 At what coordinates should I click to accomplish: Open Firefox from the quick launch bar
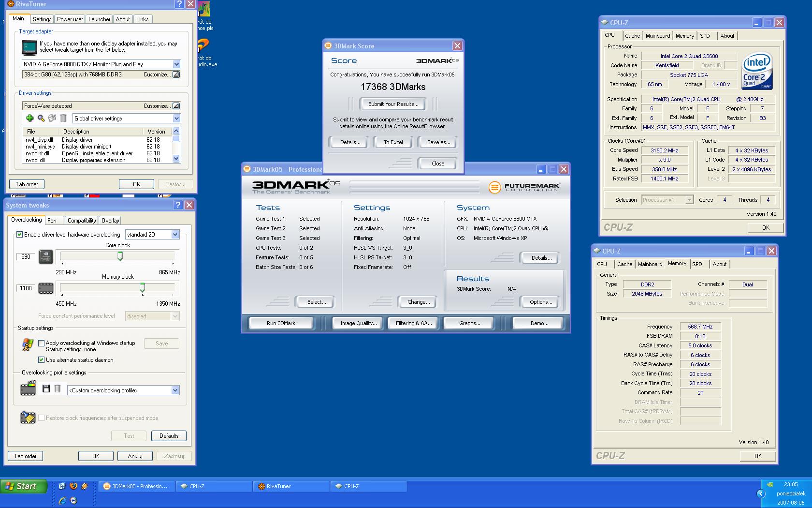[x=73, y=486]
